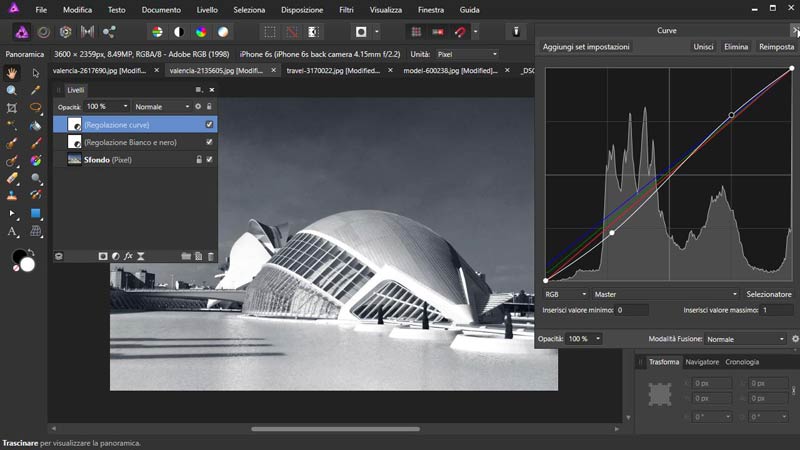Click the Unisci button
This screenshot has width=800, height=450.
(703, 46)
